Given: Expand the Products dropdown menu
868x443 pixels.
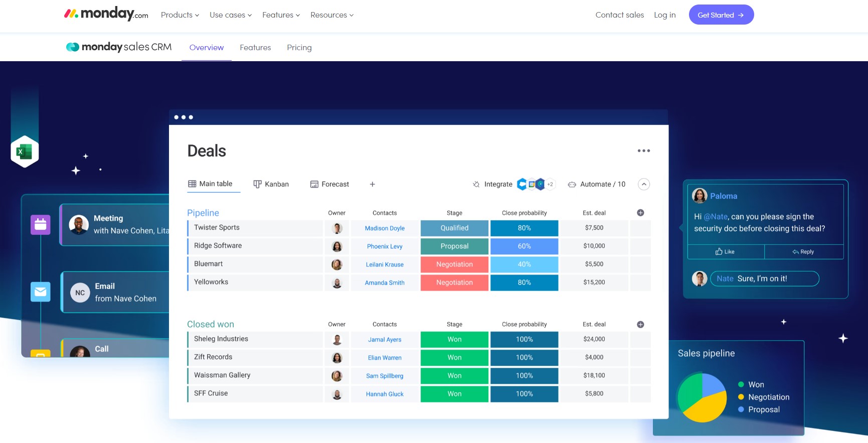Looking at the screenshot, I should (180, 15).
